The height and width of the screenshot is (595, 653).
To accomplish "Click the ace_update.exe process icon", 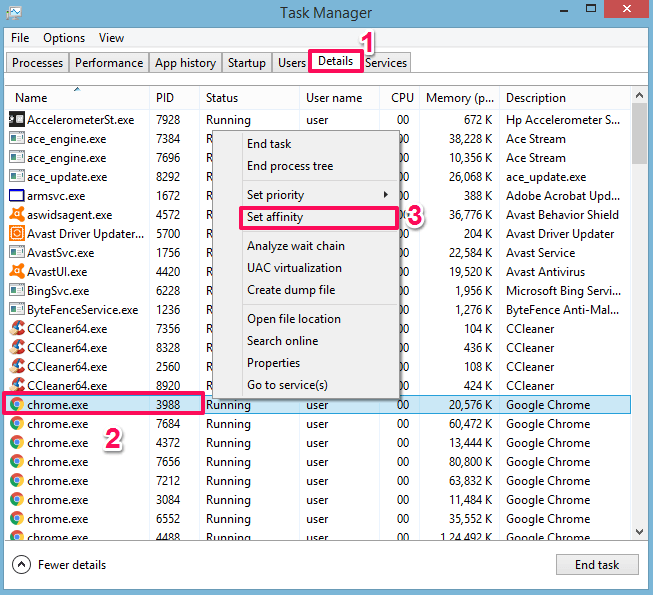I will [17, 177].
